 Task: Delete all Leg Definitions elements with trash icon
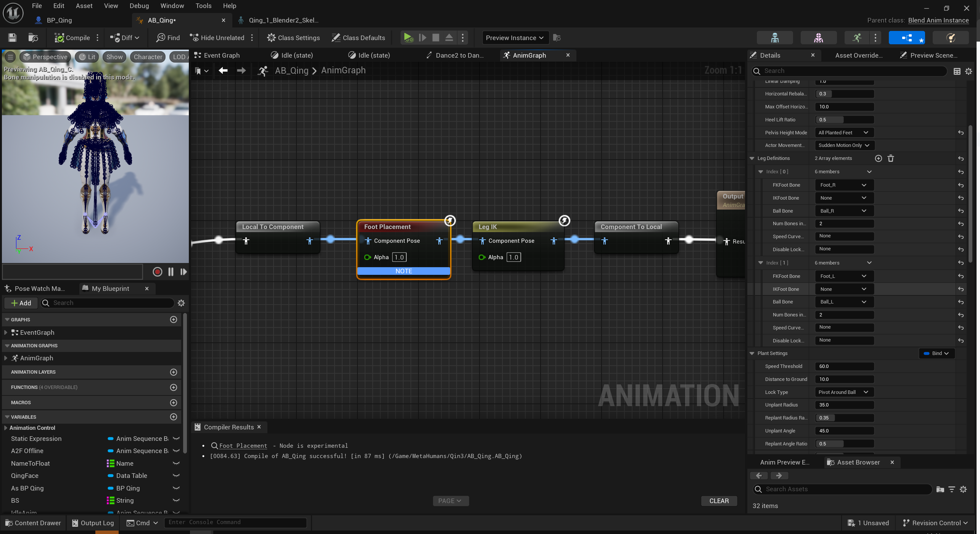pyautogui.click(x=891, y=158)
